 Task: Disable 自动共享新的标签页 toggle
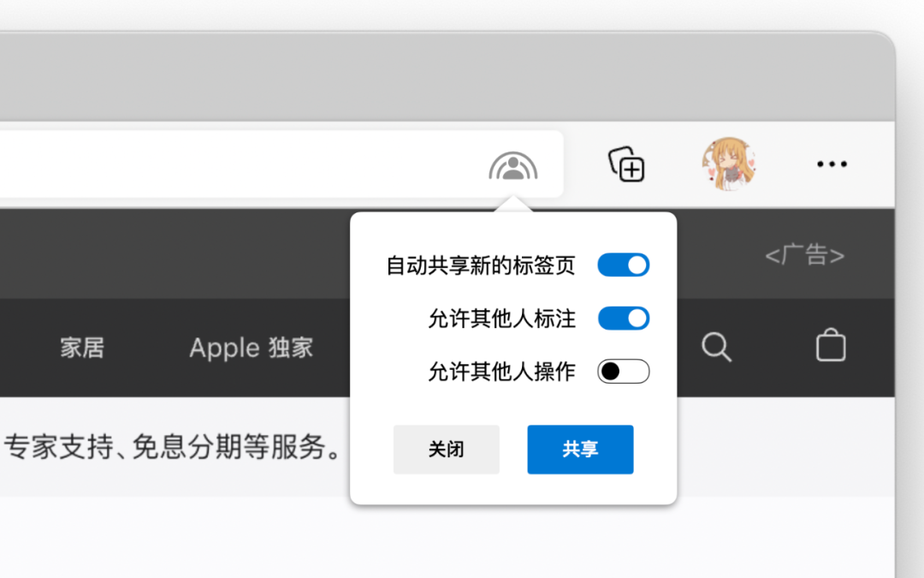624,265
